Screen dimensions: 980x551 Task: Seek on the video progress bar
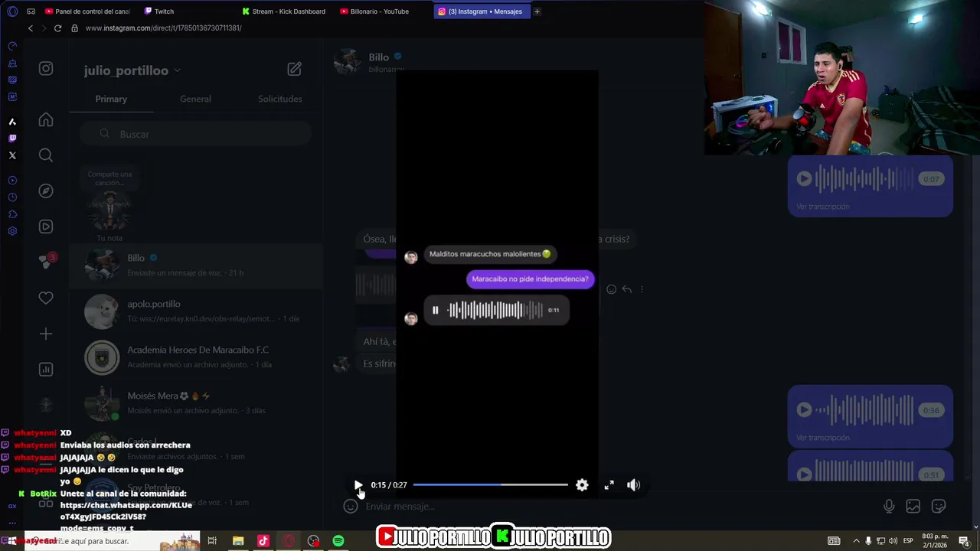490,485
